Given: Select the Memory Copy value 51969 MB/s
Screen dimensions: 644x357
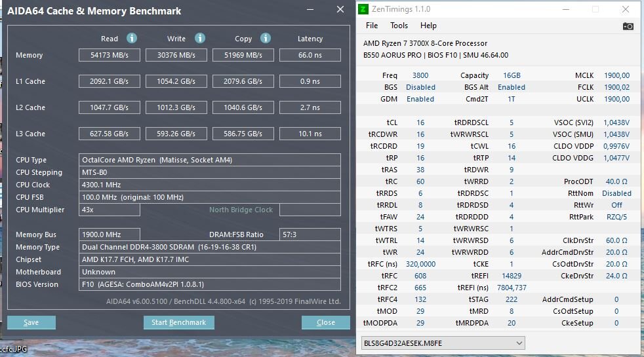Looking at the screenshot, I should click(x=243, y=55).
